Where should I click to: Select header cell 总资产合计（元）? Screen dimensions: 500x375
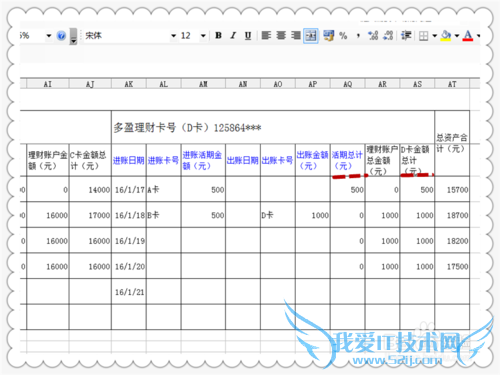pos(452,143)
